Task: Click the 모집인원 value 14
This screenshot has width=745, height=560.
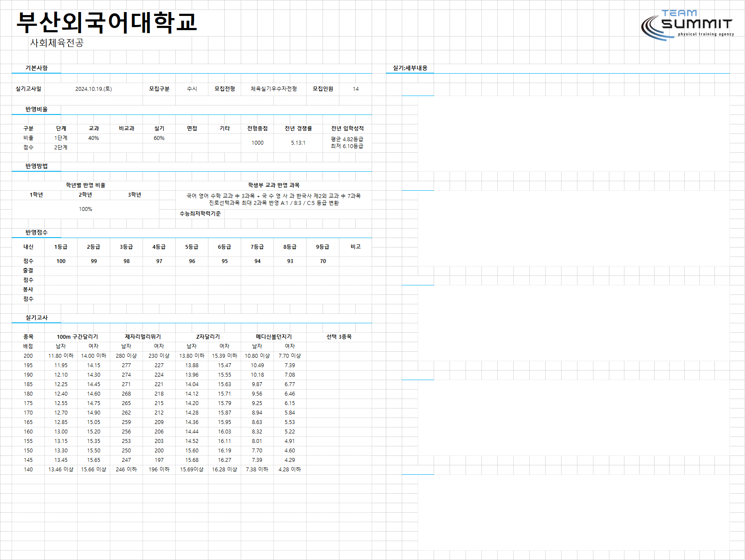Action: [x=356, y=89]
